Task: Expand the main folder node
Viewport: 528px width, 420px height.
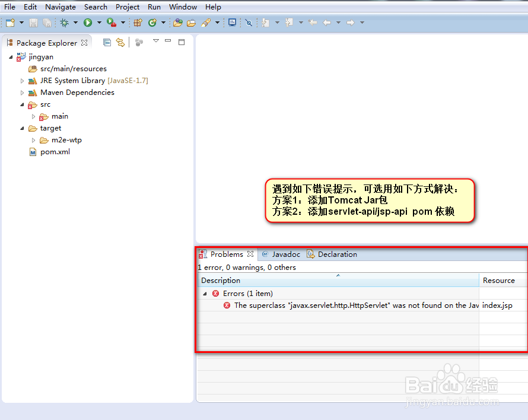Action: (33, 116)
